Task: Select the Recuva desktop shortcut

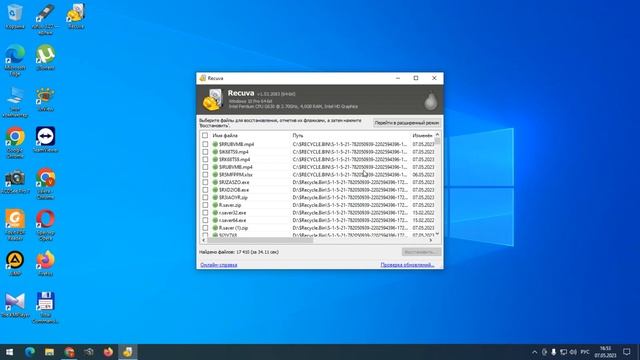Action: click(x=76, y=16)
